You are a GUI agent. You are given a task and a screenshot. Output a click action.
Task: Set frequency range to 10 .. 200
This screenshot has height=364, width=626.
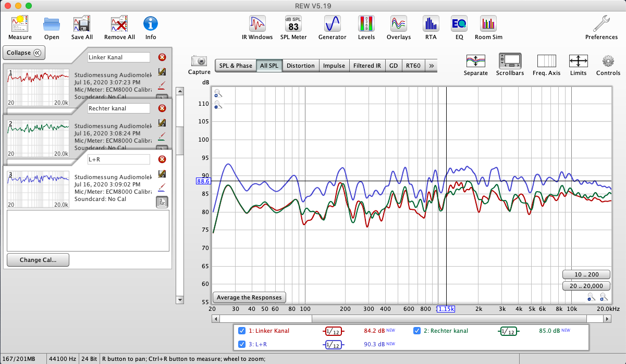pos(586,274)
